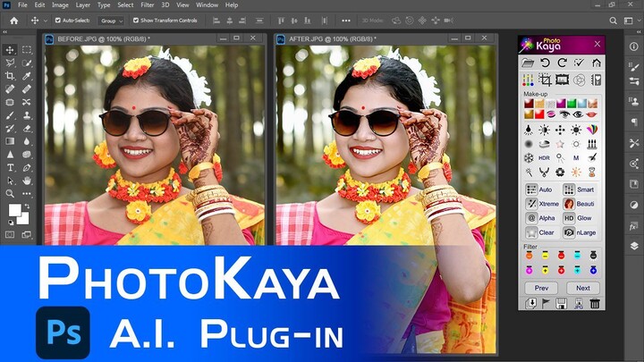
Task: Pick the green makeup color swatch
Action: pos(572,103)
